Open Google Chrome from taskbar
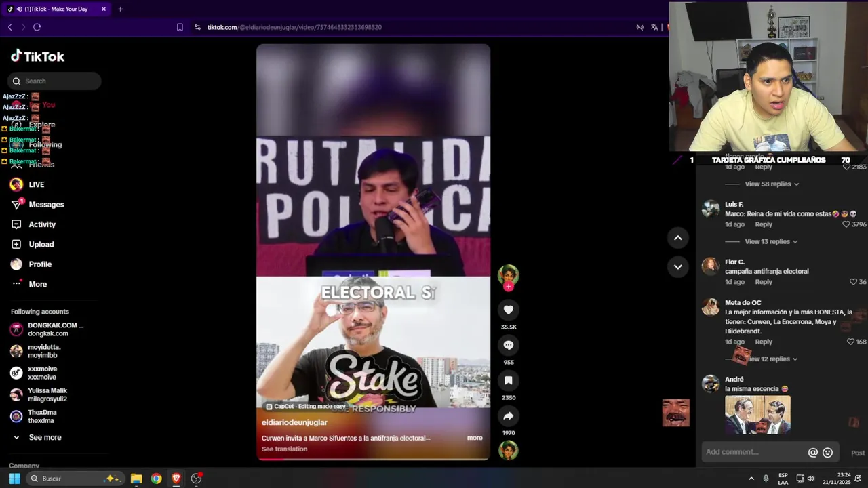 point(157,479)
